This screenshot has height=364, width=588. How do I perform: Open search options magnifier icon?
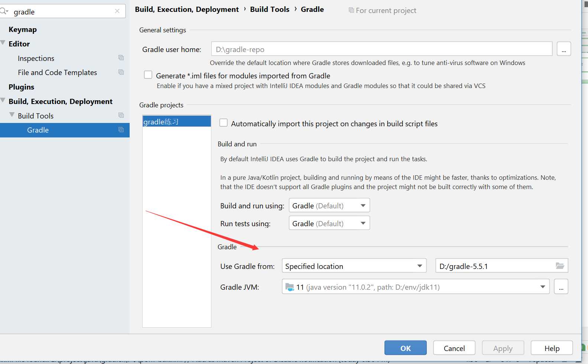[4, 12]
